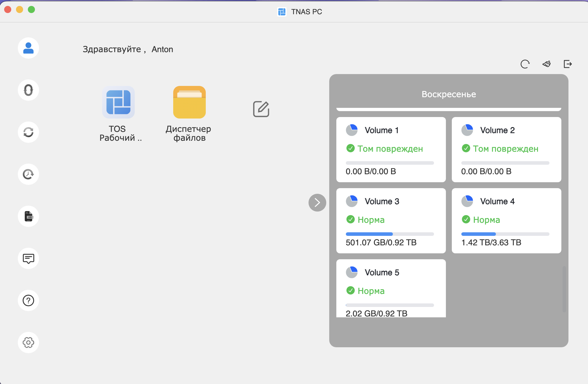Click Volume 3 'Норма' status text
Image resolution: width=588 pixels, height=384 pixels.
coord(371,220)
